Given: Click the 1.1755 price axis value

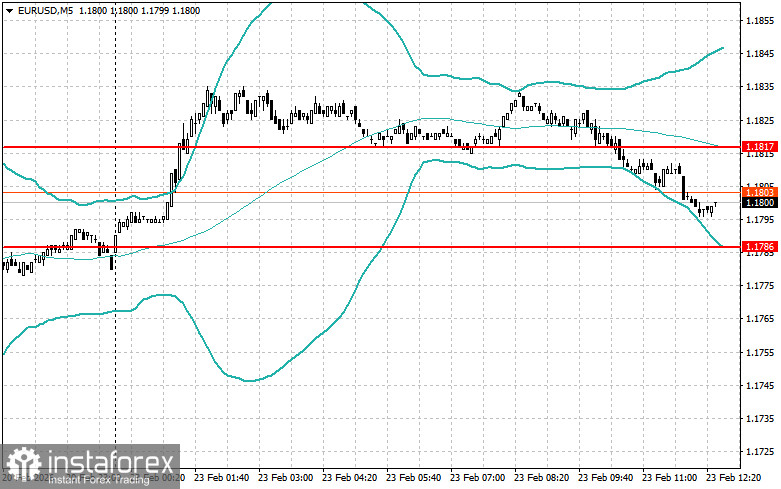Looking at the screenshot, I should point(760,353).
